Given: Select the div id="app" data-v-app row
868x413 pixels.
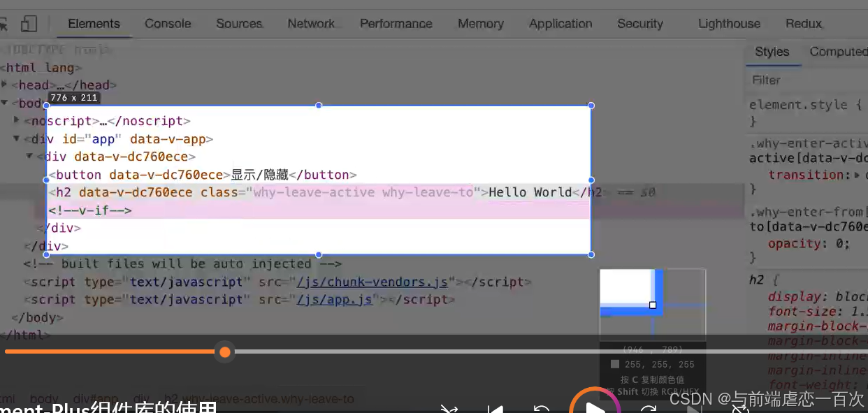Looking at the screenshot, I should pyautogui.click(x=119, y=139).
